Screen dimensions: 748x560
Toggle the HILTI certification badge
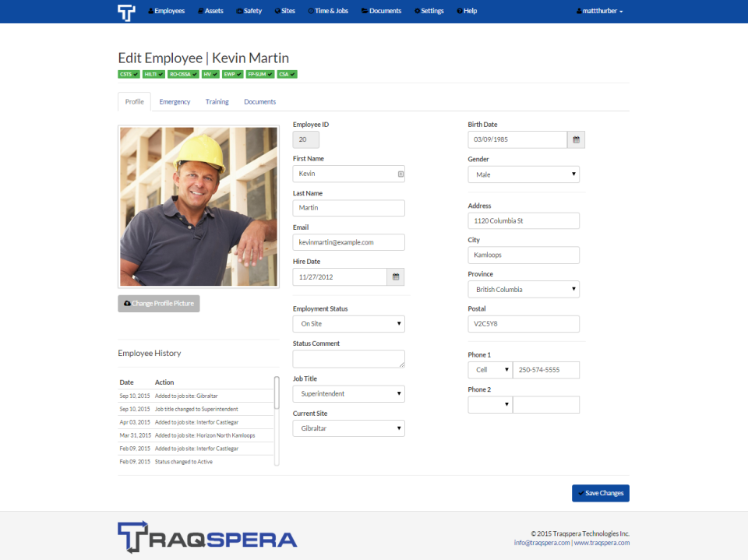[153, 74]
